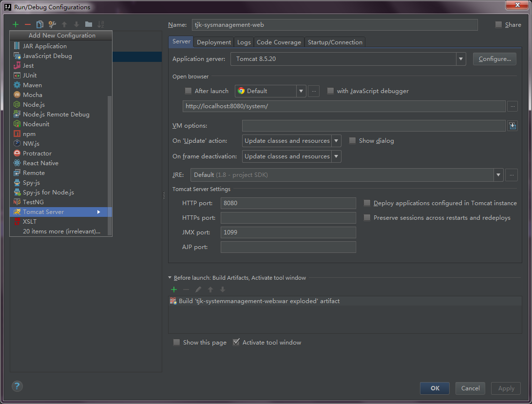Image resolution: width=532 pixels, height=404 pixels.
Task: Collapse the Before launch section
Action: tap(170, 277)
